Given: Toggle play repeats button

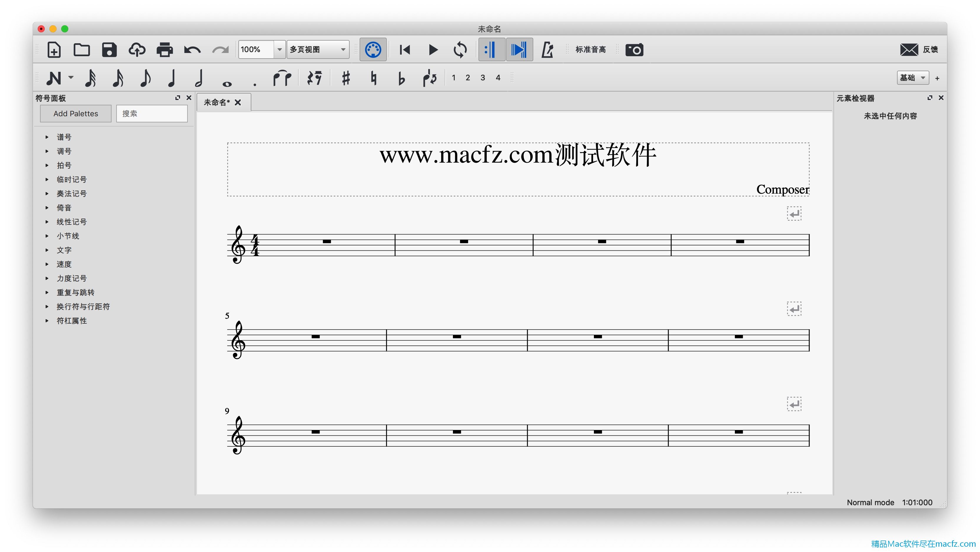Looking at the screenshot, I should point(491,50).
